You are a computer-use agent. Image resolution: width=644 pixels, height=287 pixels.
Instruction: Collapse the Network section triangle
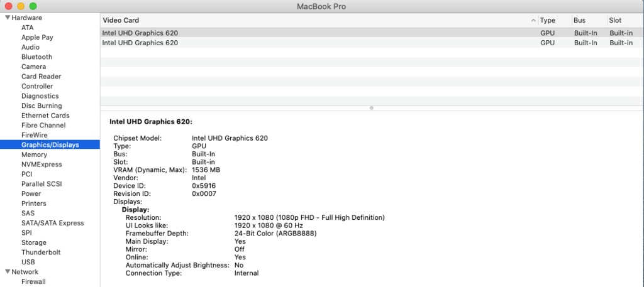8,272
